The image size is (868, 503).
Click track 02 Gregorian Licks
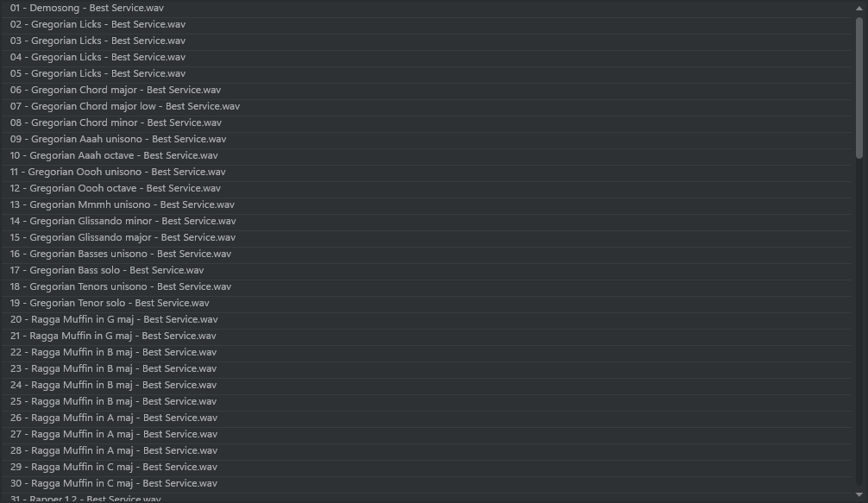tap(97, 24)
